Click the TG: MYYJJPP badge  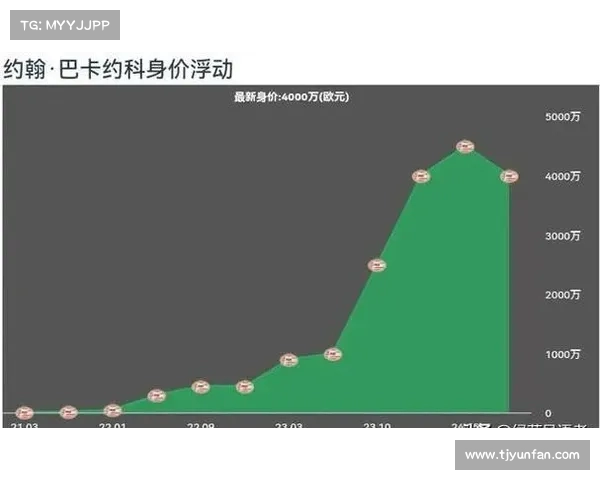pyautogui.click(x=65, y=25)
